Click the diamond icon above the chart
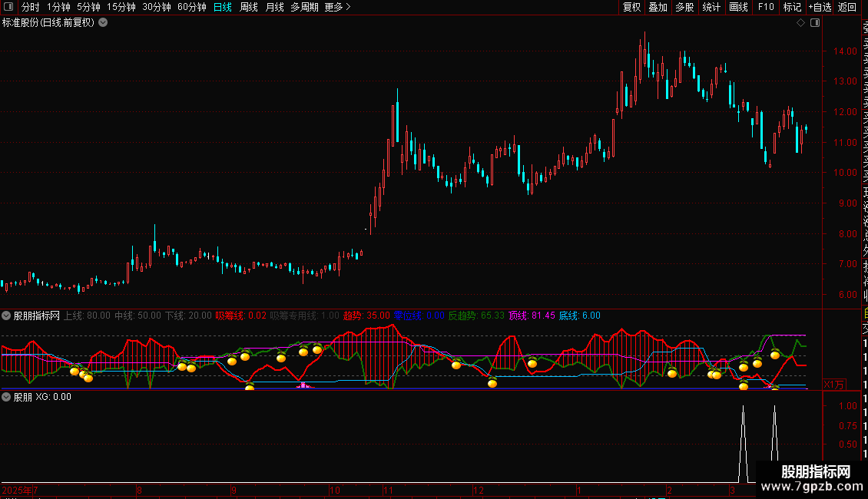 (800, 23)
